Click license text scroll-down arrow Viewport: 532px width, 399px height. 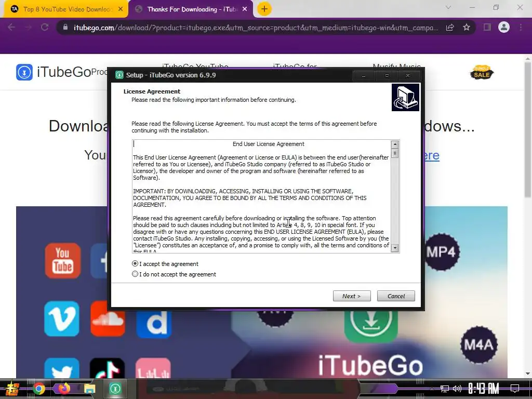tap(395, 248)
